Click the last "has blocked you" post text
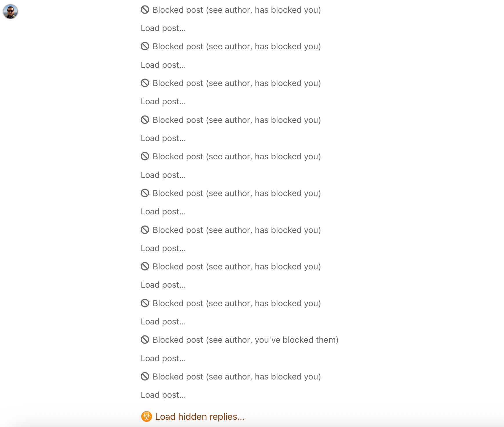 237,377
